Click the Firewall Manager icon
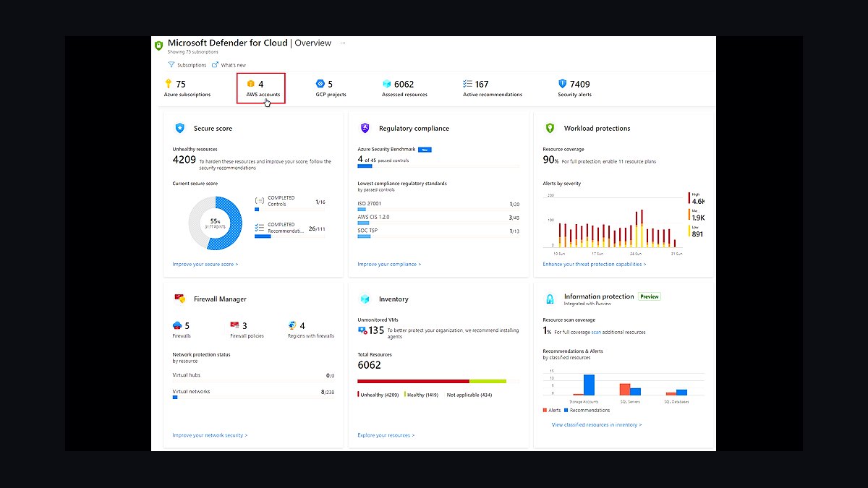Viewport: 868px width, 488px height. (x=179, y=299)
